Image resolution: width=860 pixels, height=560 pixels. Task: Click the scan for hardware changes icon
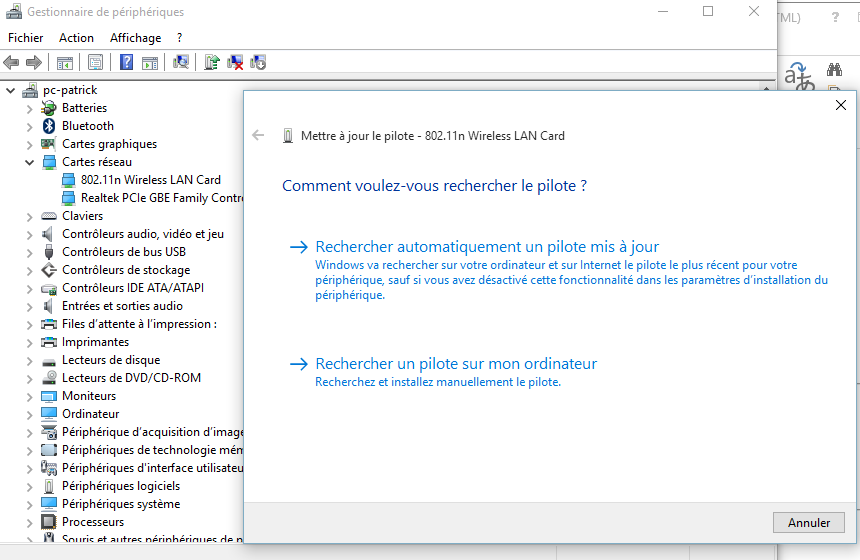(181, 62)
